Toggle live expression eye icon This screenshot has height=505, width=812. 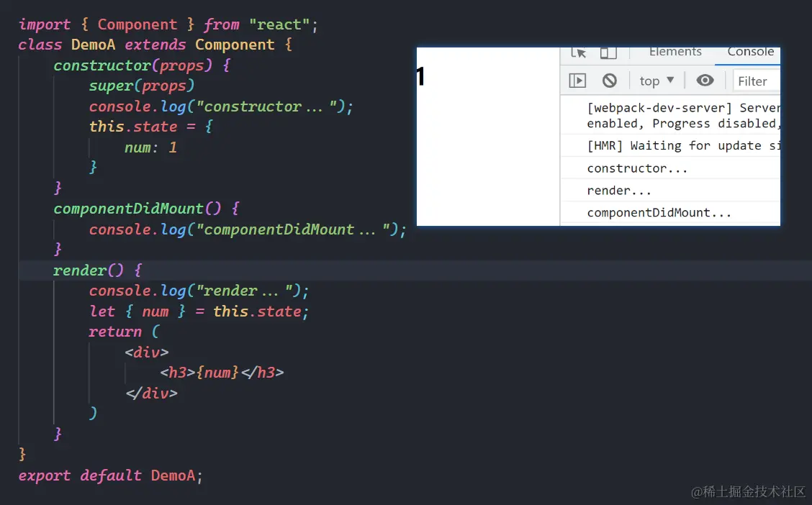(705, 80)
